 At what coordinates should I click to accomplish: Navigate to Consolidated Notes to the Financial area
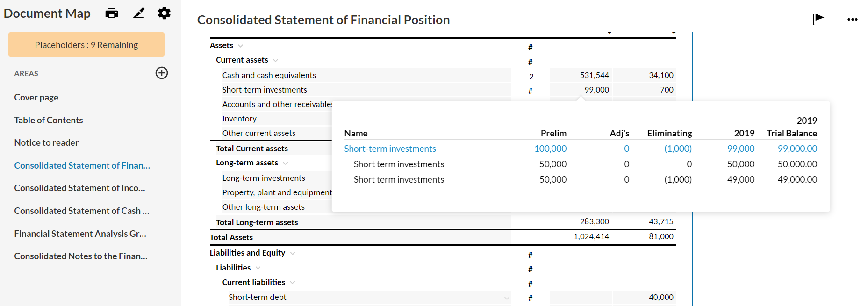click(81, 256)
